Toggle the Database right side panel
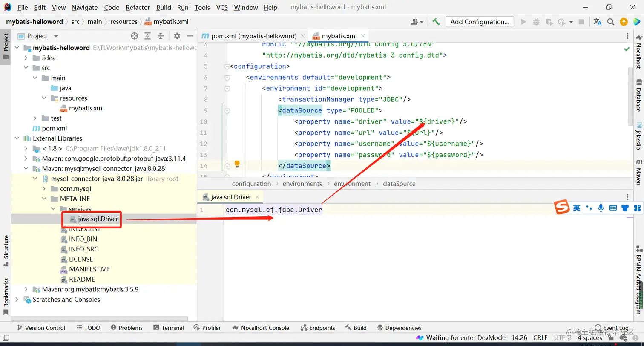Screen dimensions: 644x346 pos(638,95)
